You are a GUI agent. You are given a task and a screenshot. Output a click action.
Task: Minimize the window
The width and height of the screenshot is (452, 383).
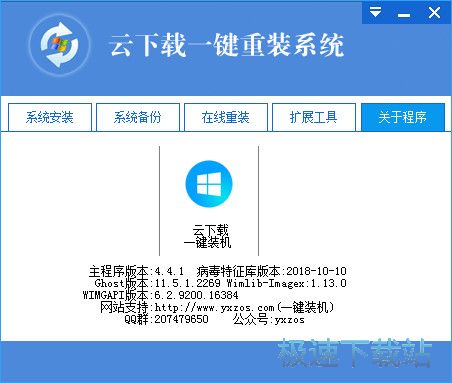click(x=404, y=14)
